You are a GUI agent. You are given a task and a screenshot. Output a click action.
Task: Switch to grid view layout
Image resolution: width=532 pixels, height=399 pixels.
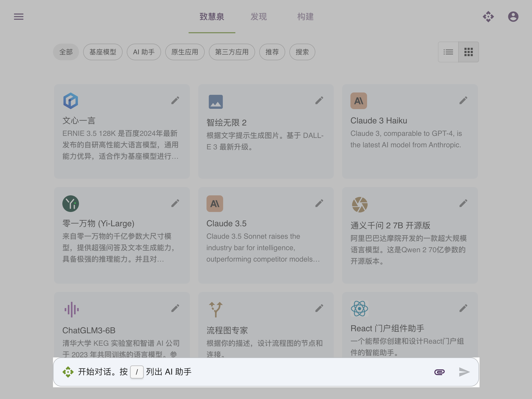click(469, 52)
